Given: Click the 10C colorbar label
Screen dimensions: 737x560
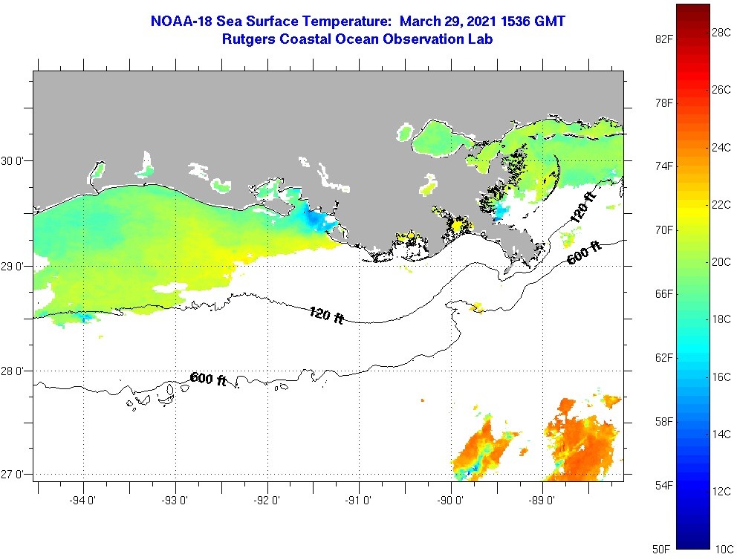Looking at the screenshot, I should [724, 549].
